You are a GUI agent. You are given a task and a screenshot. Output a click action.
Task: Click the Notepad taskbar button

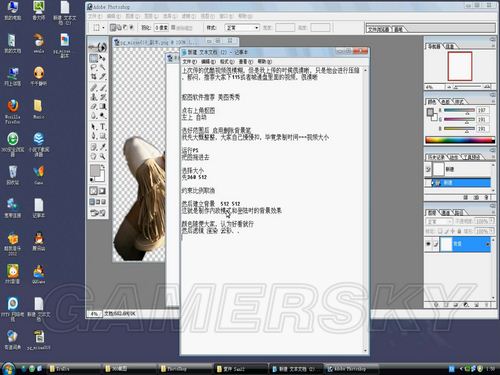pos(295,369)
